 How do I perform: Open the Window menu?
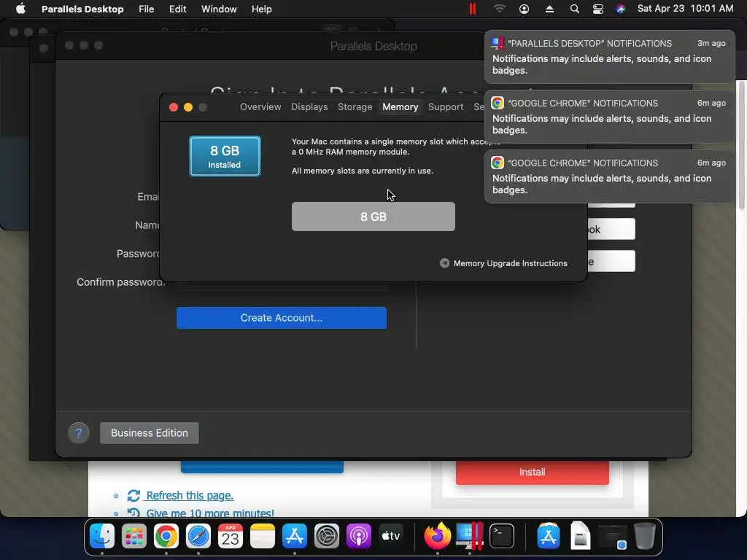219,9
